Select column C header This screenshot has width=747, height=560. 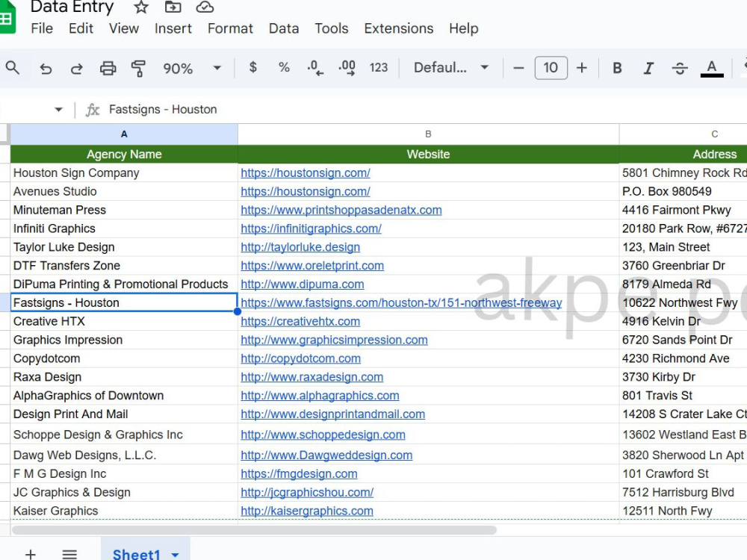tap(684, 134)
